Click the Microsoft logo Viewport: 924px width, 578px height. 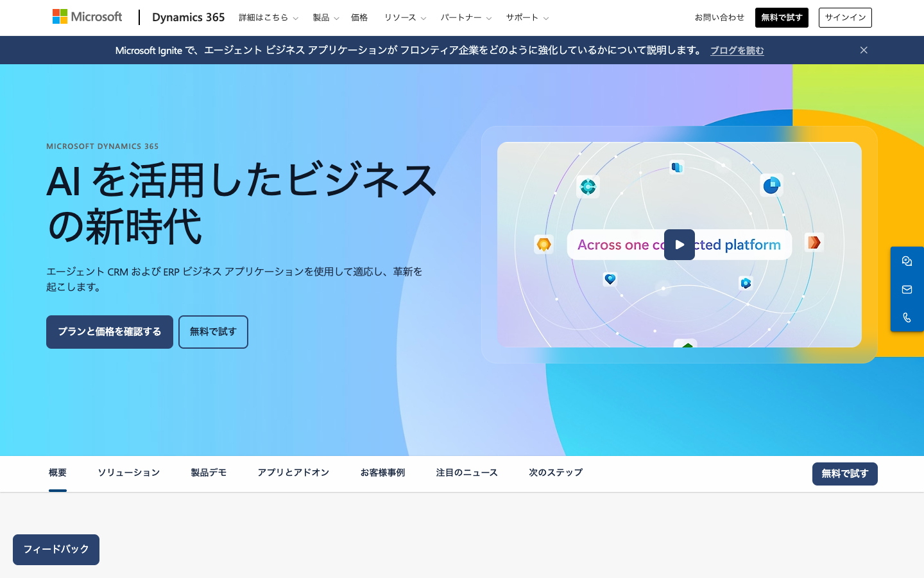pos(87,17)
